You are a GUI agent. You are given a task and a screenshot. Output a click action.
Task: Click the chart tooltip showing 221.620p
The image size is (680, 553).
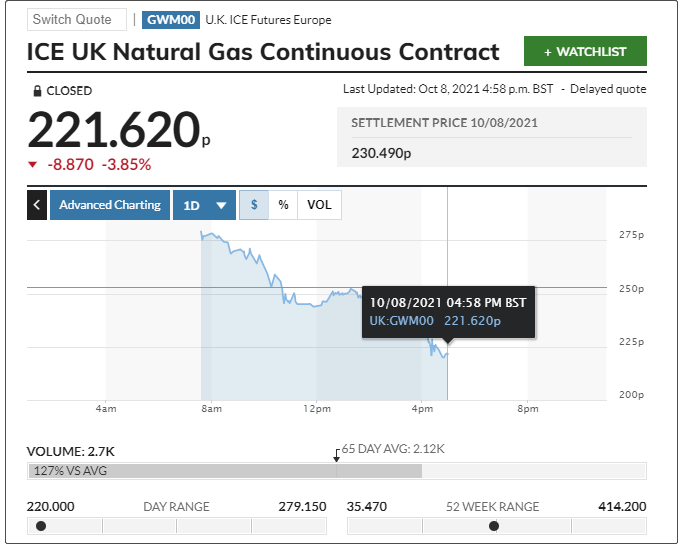pos(446,311)
